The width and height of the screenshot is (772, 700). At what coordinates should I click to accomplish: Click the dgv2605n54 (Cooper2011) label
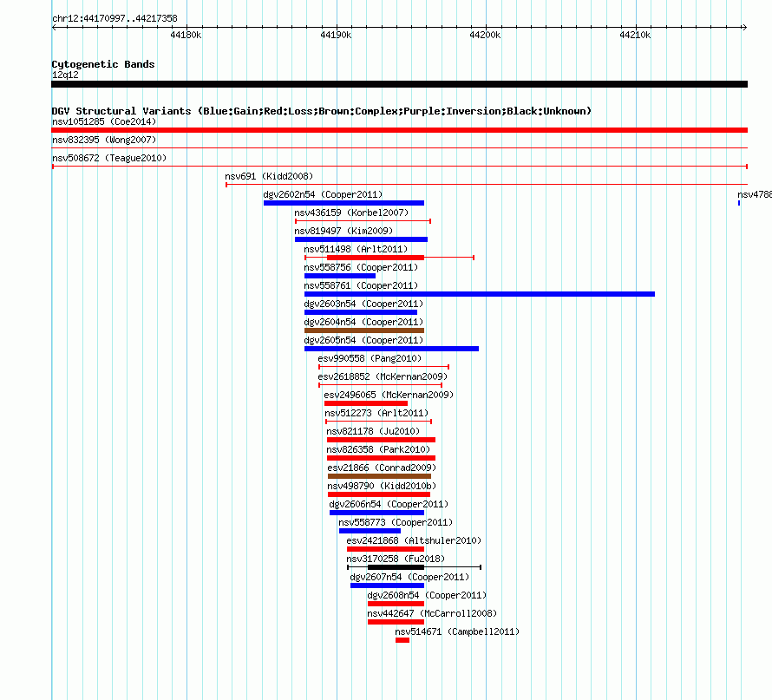(x=363, y=340)
